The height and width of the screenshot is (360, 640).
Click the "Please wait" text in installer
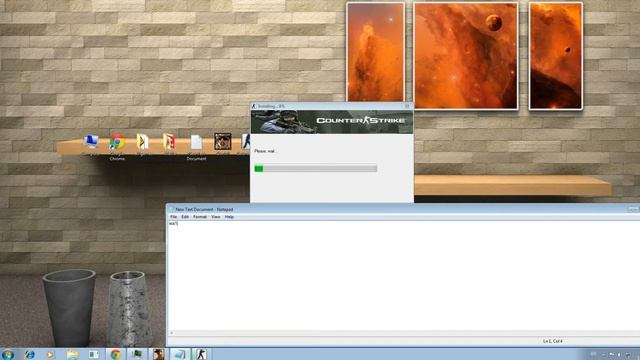point(265,151)
